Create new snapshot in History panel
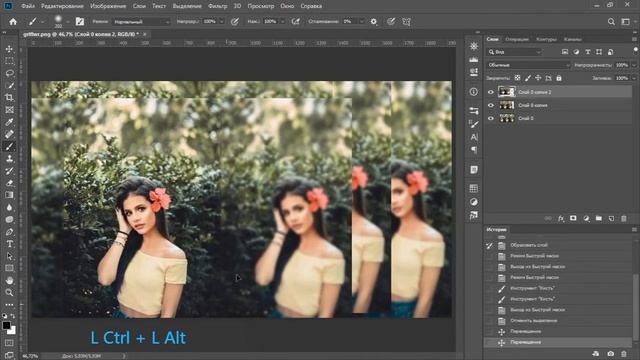 pyautogui.click(x=611, y=354)
